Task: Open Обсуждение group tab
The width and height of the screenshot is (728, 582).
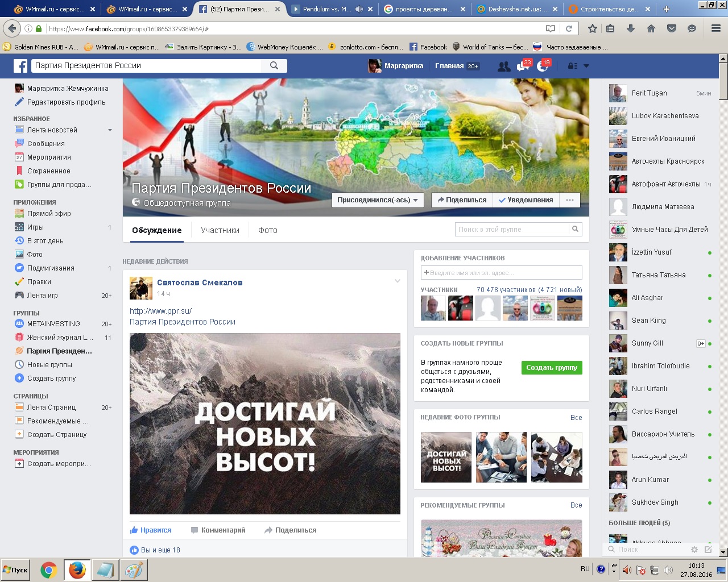Action: [157, 230]
